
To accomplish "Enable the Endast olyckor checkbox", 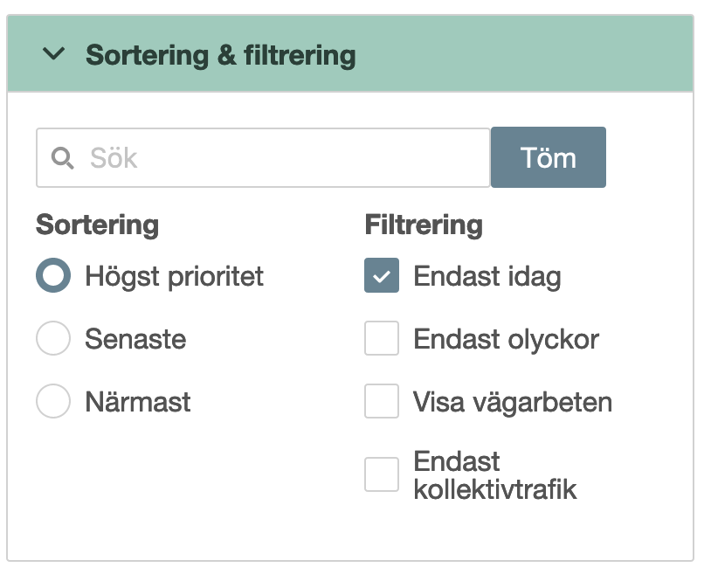I will [x=382, y=339].
